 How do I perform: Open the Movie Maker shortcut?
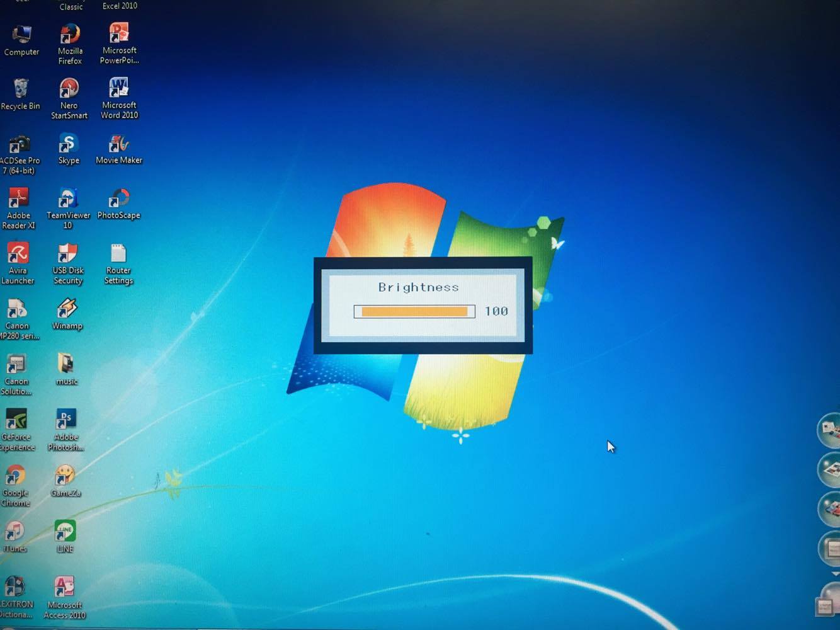tap(119, 149)
